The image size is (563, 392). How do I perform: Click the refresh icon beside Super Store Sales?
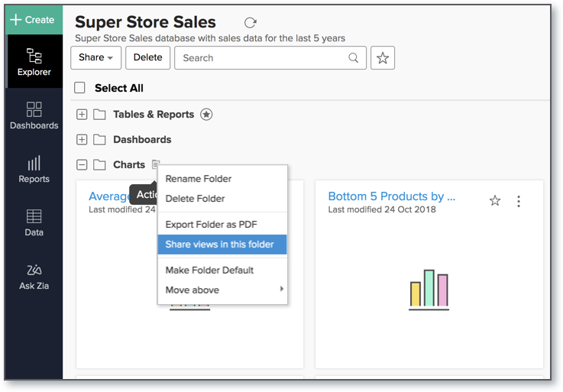point(250,23)
